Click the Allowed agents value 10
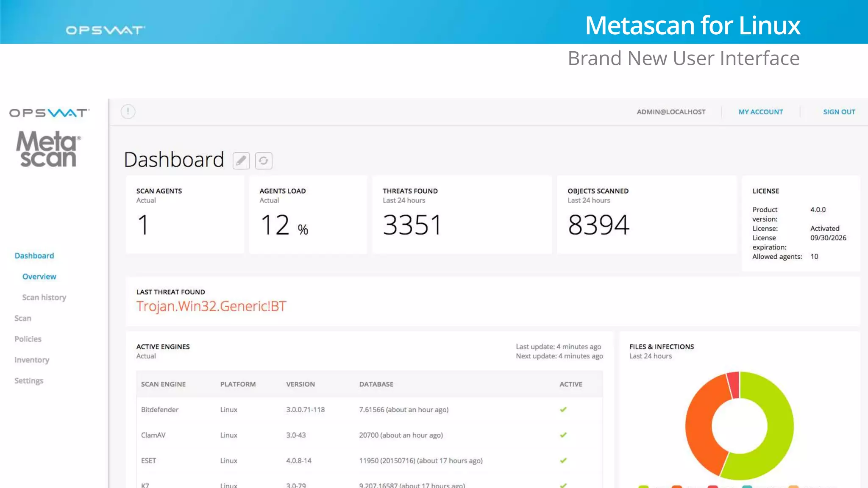Screen dimensions: 868x488 (814, 256)
